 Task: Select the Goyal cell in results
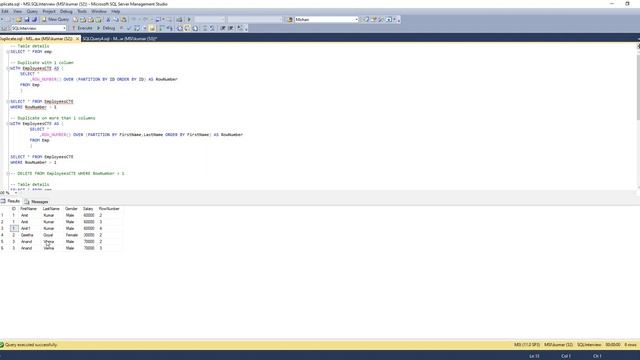[x=52, y=235]
